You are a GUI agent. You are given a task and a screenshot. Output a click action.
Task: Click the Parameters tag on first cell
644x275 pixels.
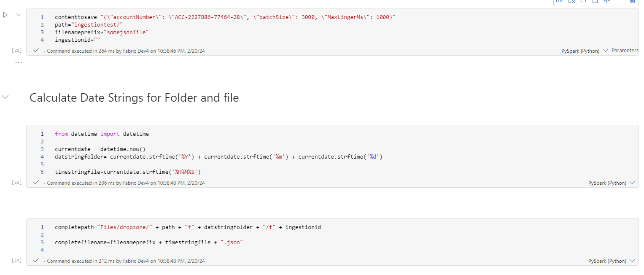(625, 51)
